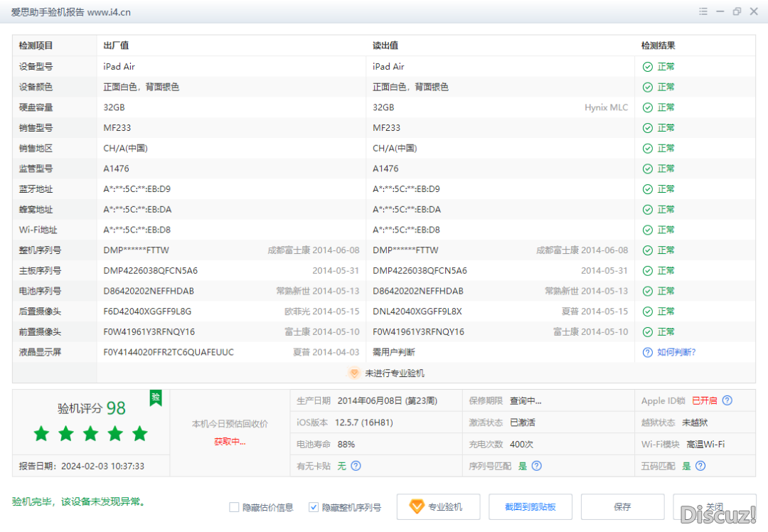This screenshot has width=768, height=532.
Task: Click factory value D86420202NEFFHDAB
Action: [x=149, y=291]
